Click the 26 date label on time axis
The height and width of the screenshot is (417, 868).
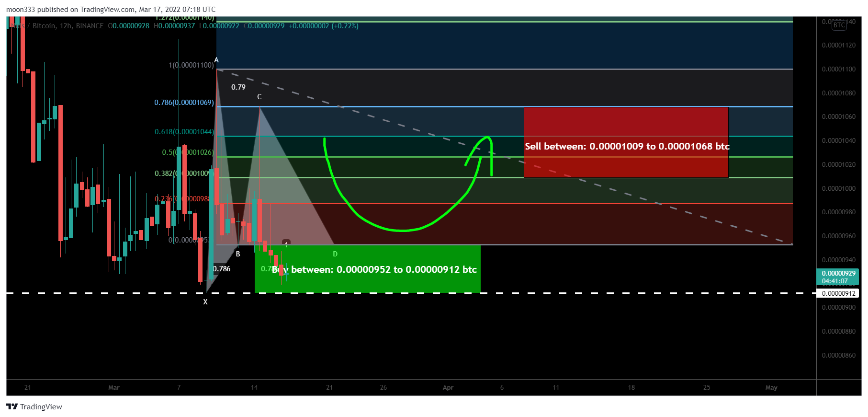[x=383, y=387]
